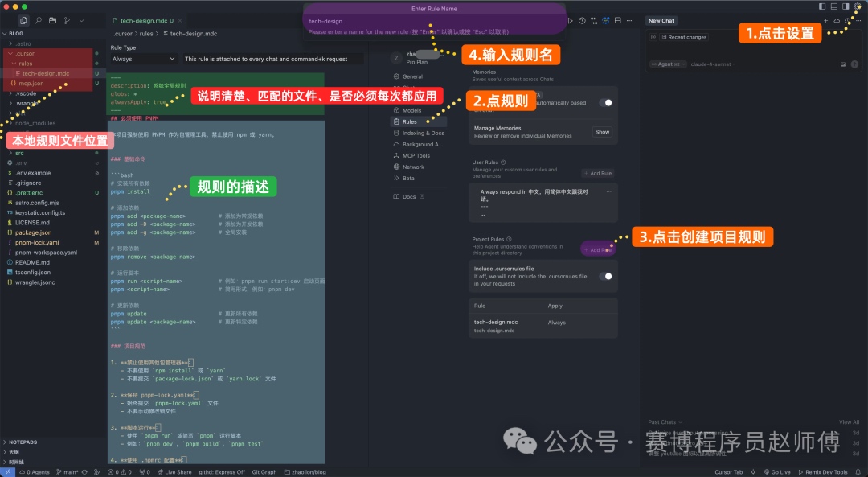
Task: Open Cursor settings with the gear icon
Action: [x=858, y=6]
